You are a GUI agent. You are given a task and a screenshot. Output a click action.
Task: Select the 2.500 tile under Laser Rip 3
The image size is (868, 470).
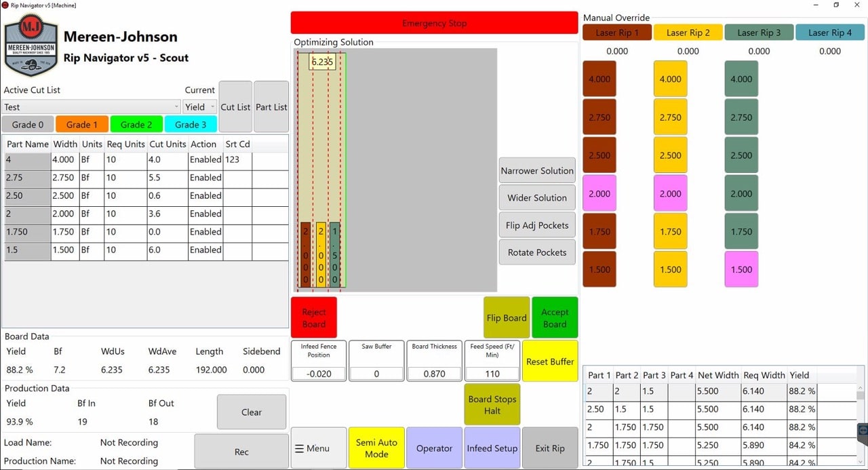[x=741, y=155]
